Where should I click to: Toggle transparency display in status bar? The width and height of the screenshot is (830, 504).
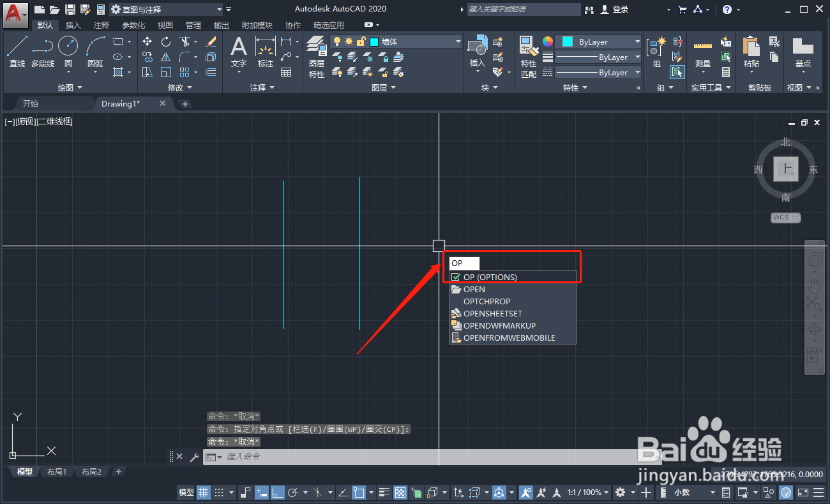point(400,492)
